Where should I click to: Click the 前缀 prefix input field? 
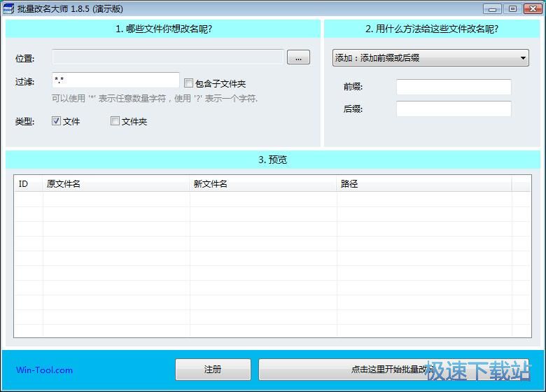click(454, 87)
